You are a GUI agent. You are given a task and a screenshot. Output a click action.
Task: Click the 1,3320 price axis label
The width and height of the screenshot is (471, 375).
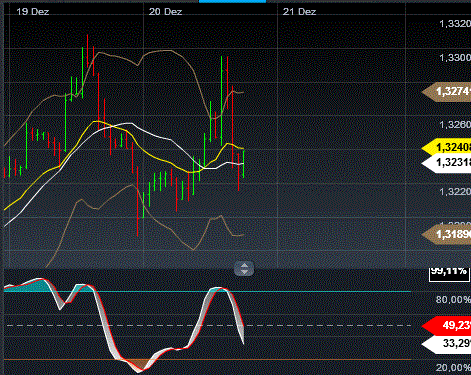point(455,24)
